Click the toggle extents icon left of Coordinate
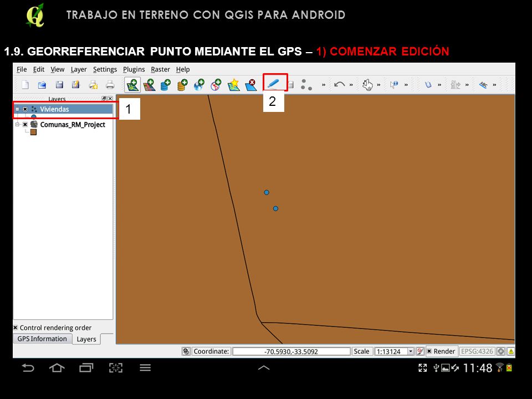 pyautogui.click(x=186, y=351)
